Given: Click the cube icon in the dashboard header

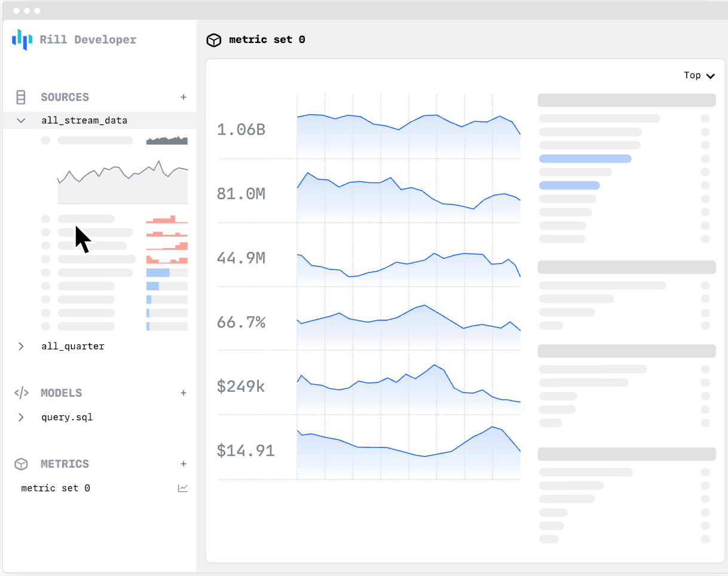Looking at the screenshot, I should coord(213,40).
